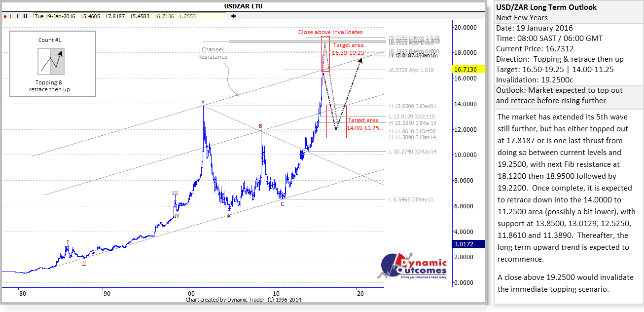Click the red dot indicator in chart toolbar

point(5,16)
